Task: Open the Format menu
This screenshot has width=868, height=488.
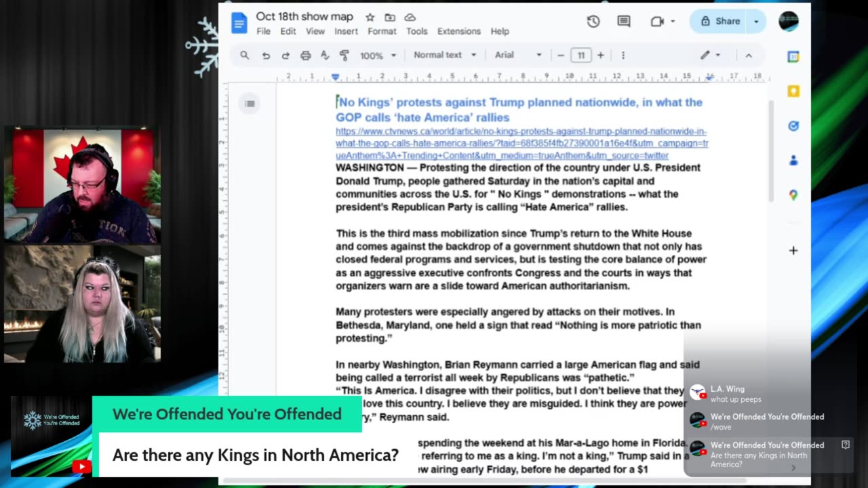Action: (x=382, y=31)
